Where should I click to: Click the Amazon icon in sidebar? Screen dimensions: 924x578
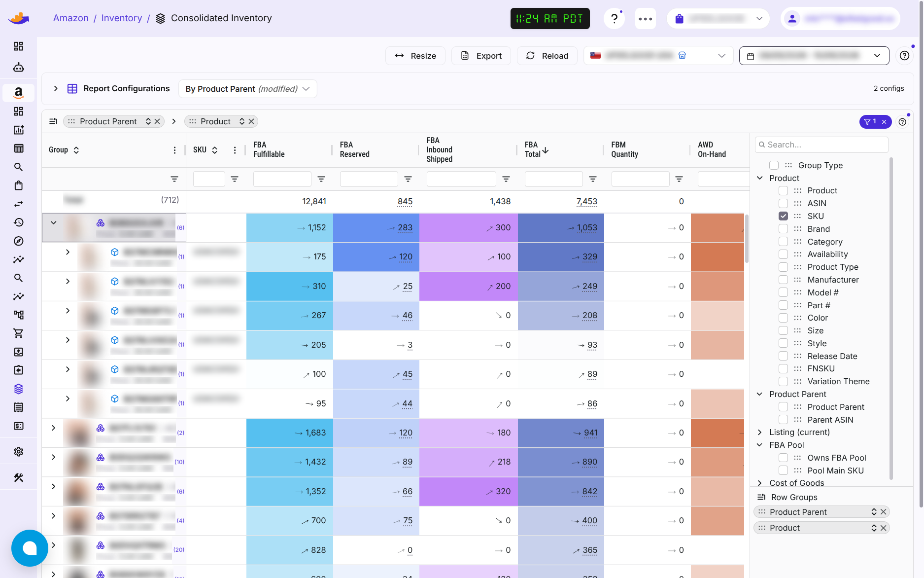(18, 93)
